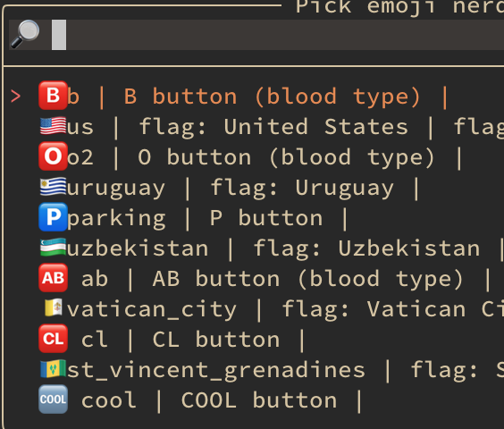Pick the Vatican City flag emoji icon
Image resolution: width=504 pixels, height=429 pixels.
[x=53, y=307]
